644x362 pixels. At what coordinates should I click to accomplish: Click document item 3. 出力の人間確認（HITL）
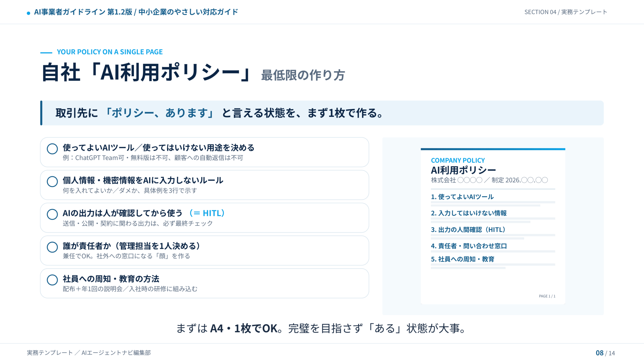click(469, 230)
